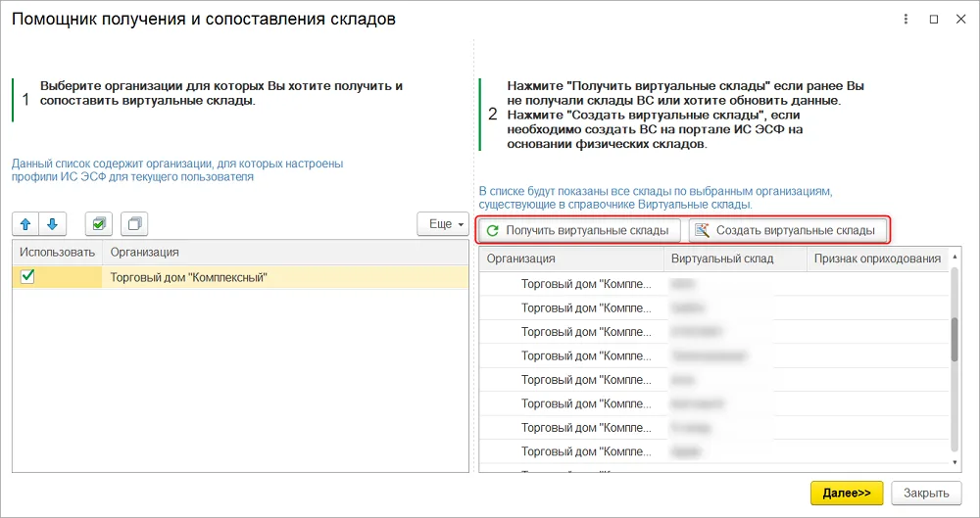Viewport: 980px width, 518px height.
Task: Maximize the assistant window
Action: (934, 20)
